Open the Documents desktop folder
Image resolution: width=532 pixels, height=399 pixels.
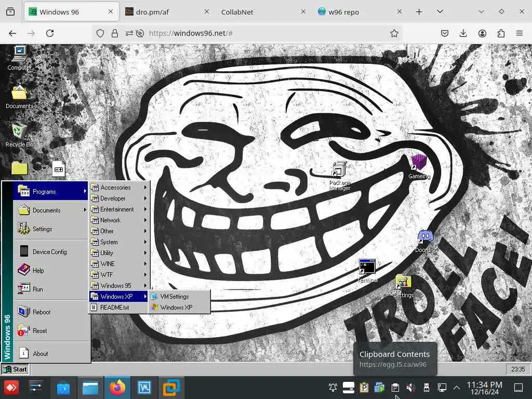point(19,97)
